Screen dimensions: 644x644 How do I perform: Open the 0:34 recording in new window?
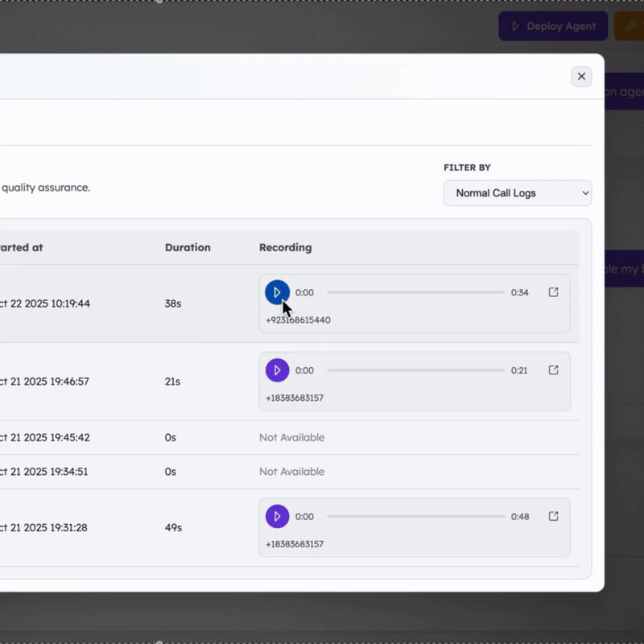tap(553, 292)
